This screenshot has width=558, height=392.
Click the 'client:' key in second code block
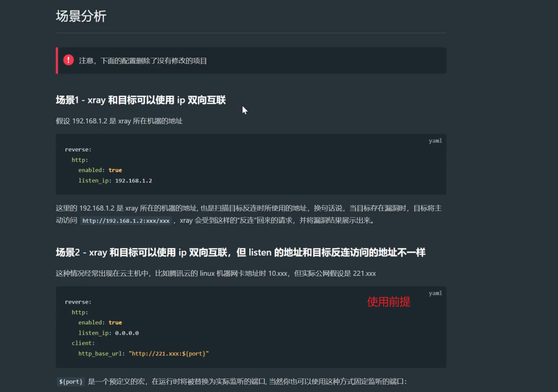[x=83, y=343]
